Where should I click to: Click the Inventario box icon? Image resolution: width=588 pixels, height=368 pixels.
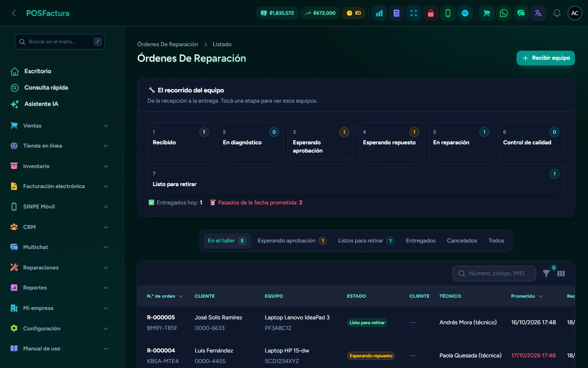[x=14, y=166]
